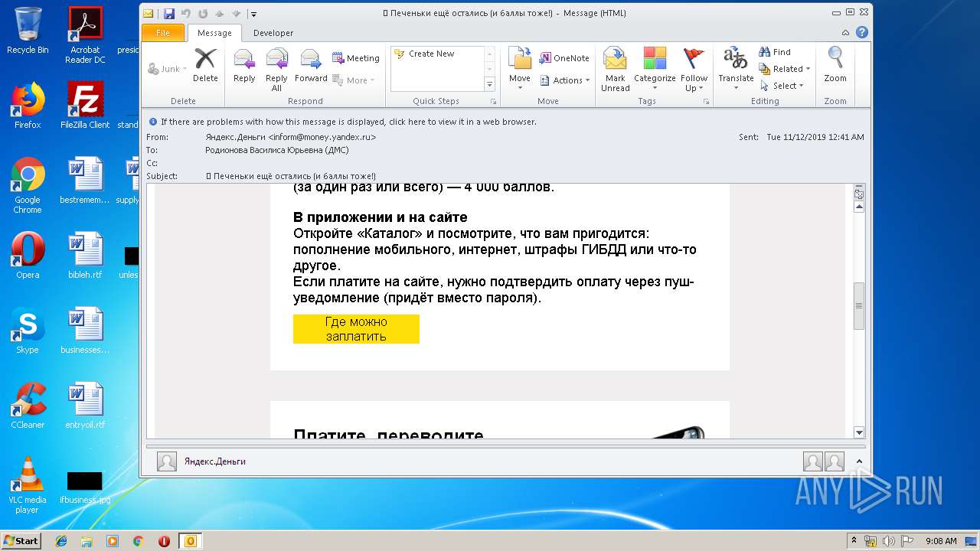
Task: Forward this message
Action: [x=311, y=66]
